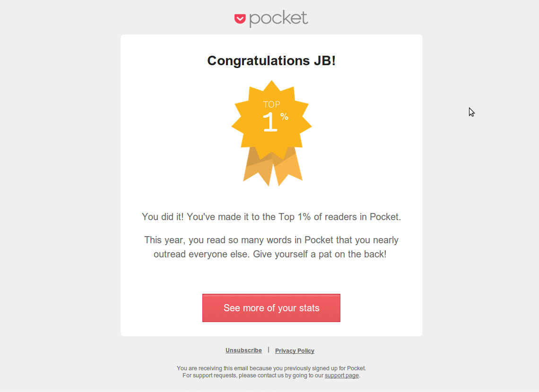Click the percent symbol on the badge
Image resolution: width=539 pixels, height=392 pixels.
point(284,116)
